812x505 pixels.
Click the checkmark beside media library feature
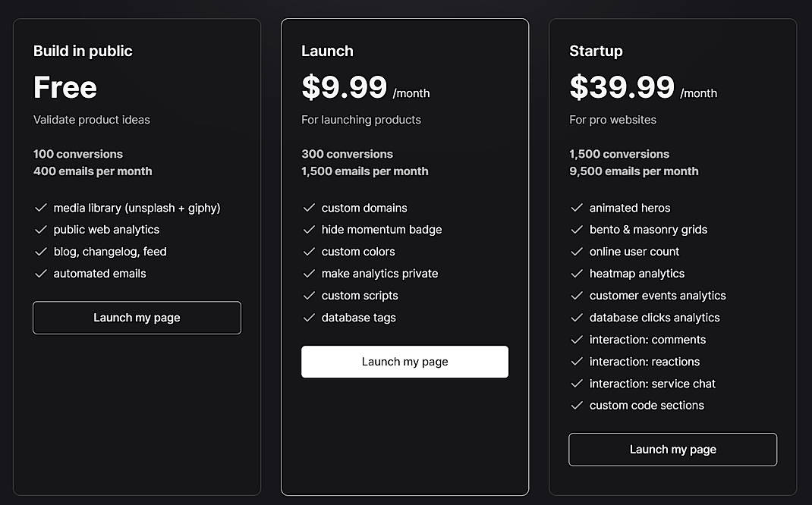pos(41,207)
